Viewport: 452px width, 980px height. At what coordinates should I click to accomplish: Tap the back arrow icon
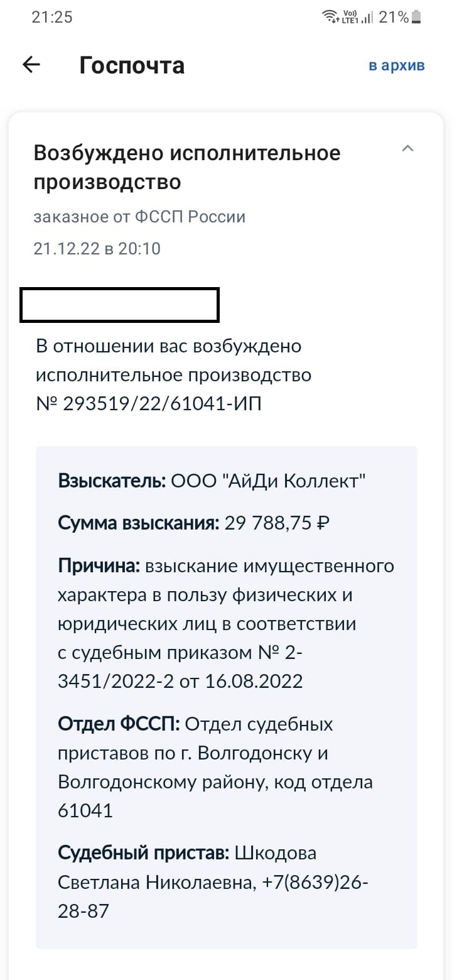31,65
